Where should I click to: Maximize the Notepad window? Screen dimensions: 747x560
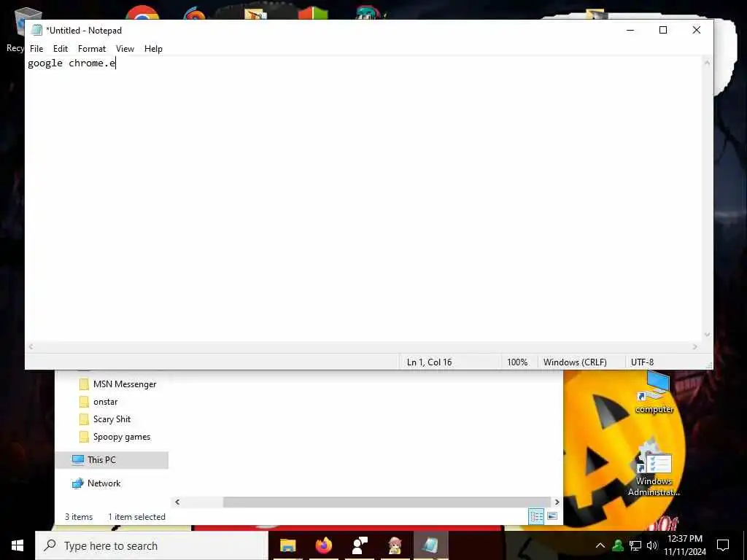[x=662, y=30]
